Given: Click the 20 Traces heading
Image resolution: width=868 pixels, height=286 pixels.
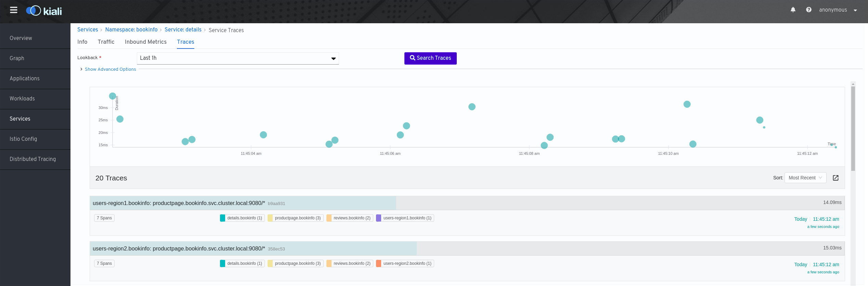Looking at the screenshot, I should click(111, 178).
